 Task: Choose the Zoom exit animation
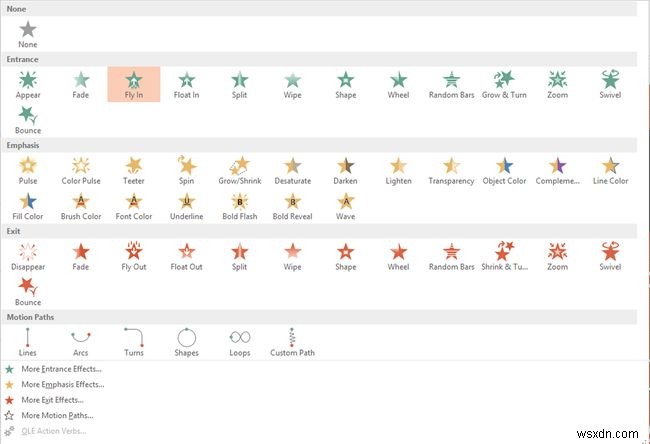click(x=558, y=257)
